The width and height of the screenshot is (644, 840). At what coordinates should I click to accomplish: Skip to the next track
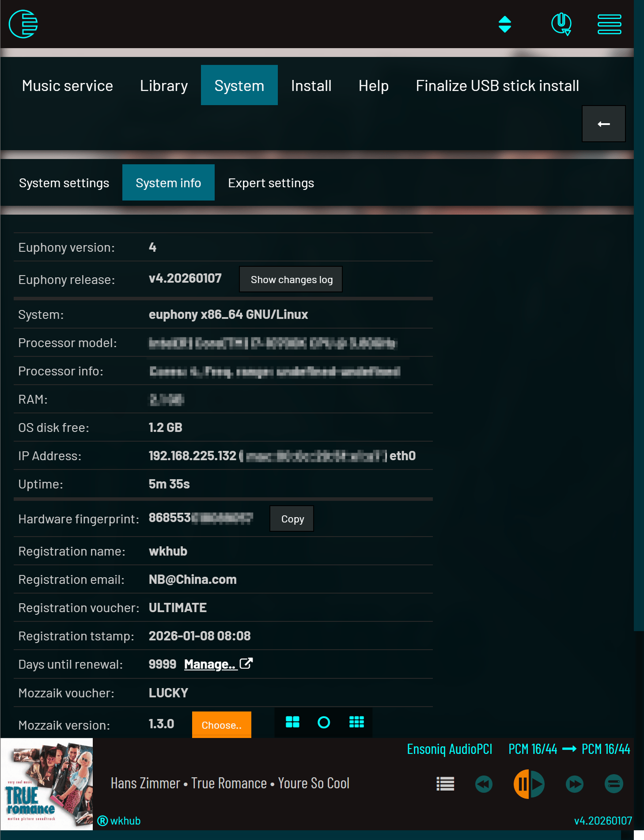[x=574, y=784]
